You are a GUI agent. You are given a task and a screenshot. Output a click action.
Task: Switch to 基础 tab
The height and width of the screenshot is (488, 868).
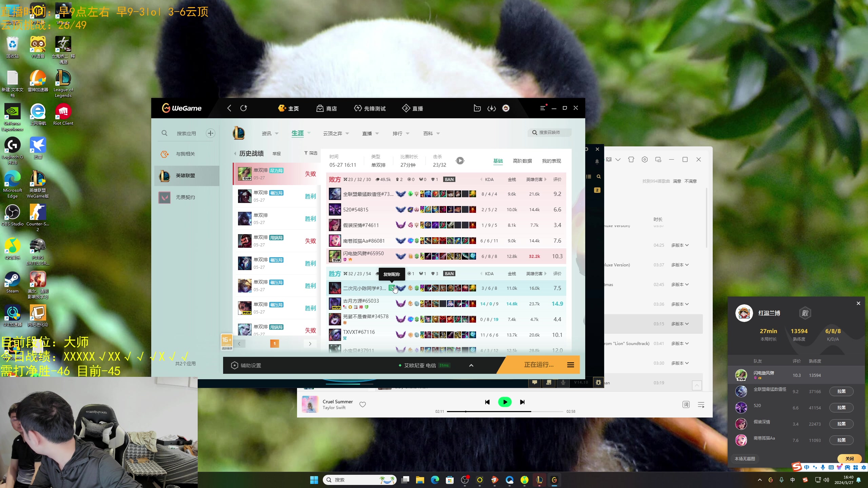point(498,161)
